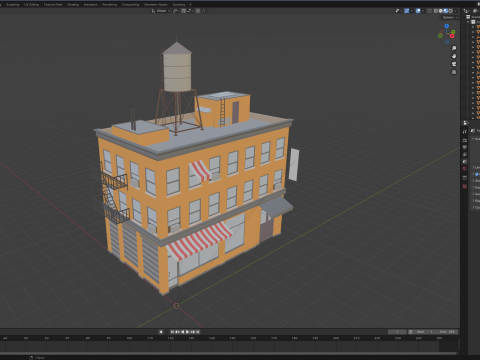Open the viewport shading options dropdown
The width and height of the screenshot is (480, 360).
(x=455, y=11)
